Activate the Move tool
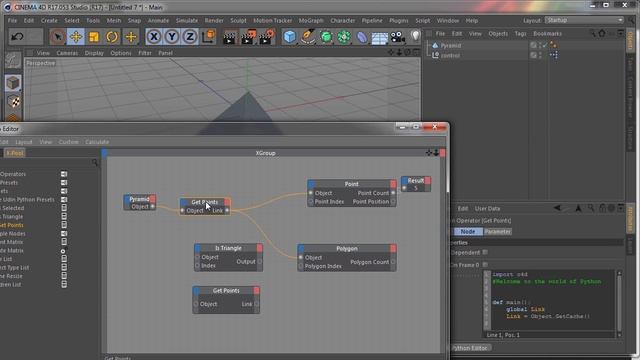 tap(76, 37)
